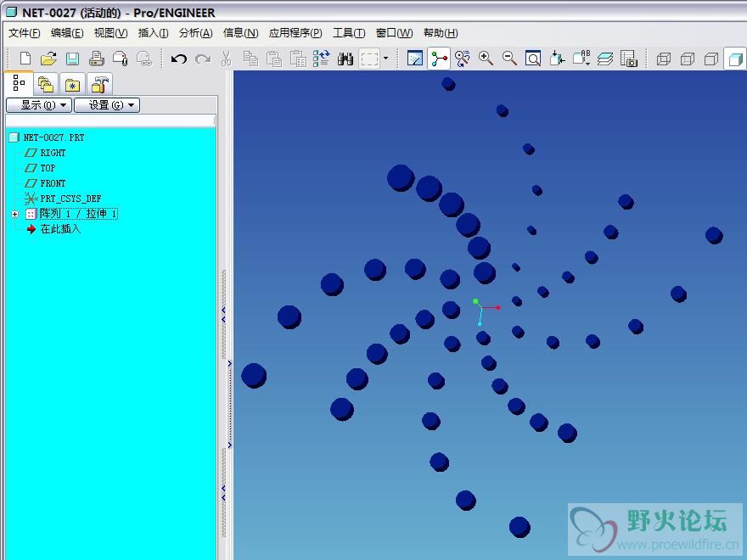
Task: Select PRT_CSYS_DEF in model tree
Action: (x=70, y=199)
